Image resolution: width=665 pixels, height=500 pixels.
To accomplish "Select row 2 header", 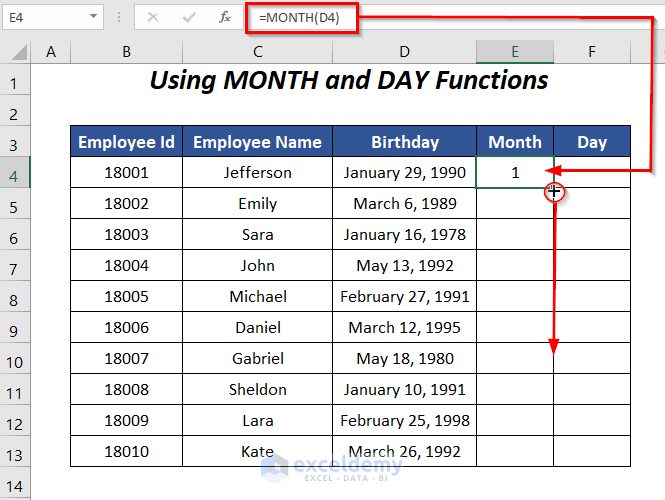I will [15, 110].
